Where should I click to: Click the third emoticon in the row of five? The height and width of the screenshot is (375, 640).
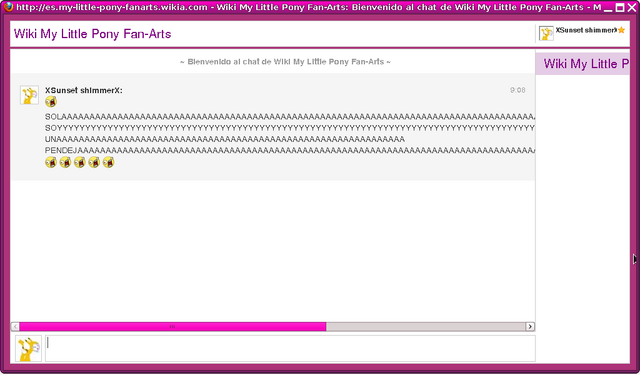coord(80,162)
